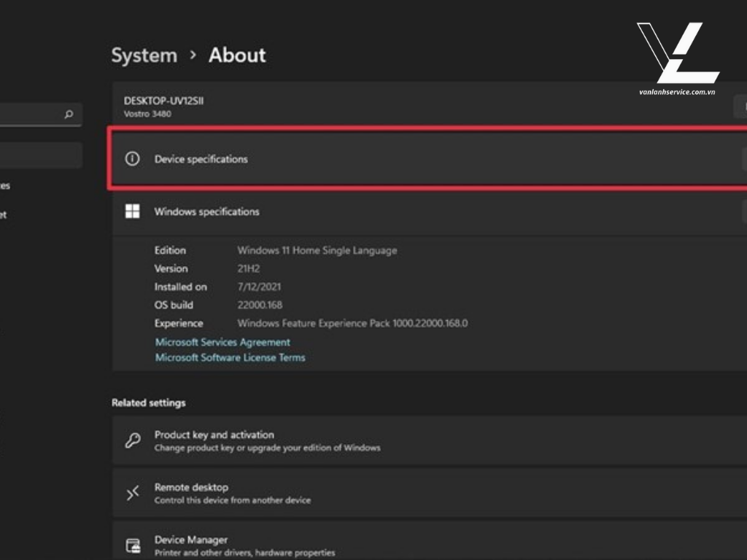747x560 pixels.
Task: Select the highlighted sidebar navigation item
Action: click(x=40, y=155)
